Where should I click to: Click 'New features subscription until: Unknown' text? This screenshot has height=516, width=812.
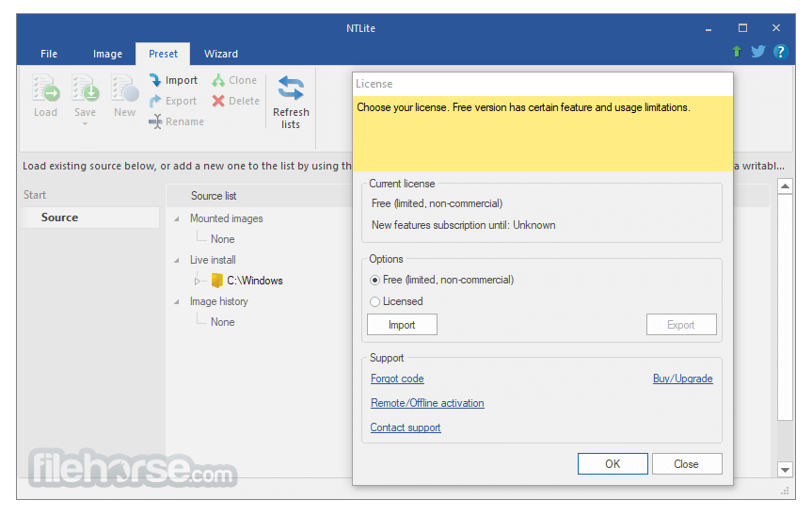pyautogui.click(x=464, y=225)
